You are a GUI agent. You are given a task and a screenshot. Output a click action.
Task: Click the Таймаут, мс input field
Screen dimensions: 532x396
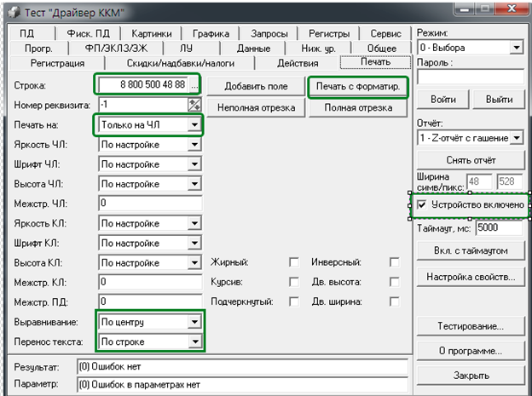click(x=499, y=228)
